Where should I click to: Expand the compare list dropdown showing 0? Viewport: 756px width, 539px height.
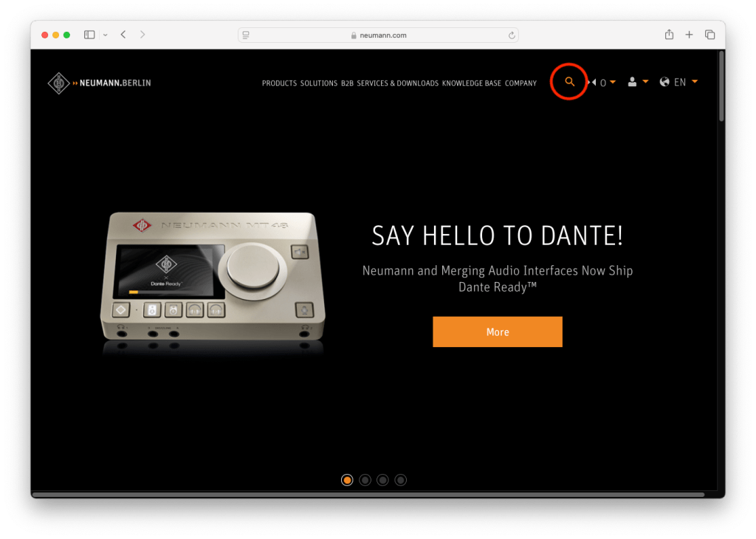(612, 82)
